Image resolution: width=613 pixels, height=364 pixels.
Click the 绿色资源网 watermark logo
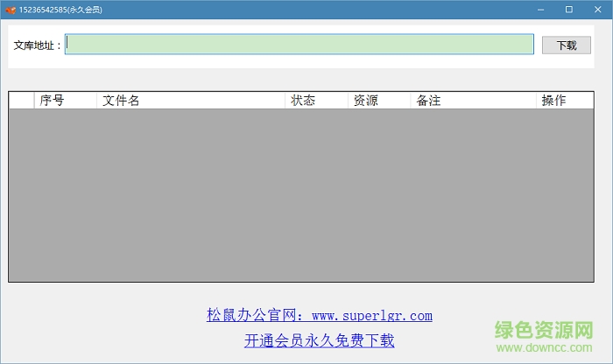click(544, 336)
